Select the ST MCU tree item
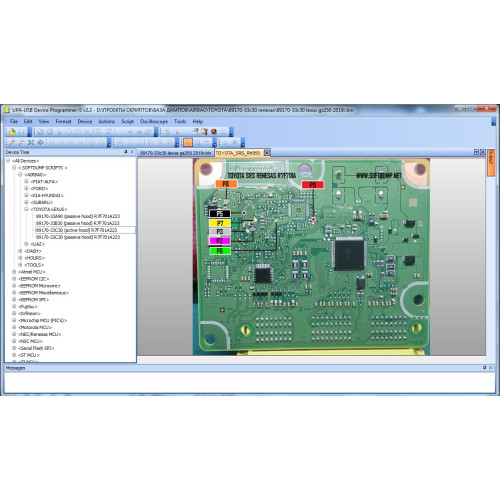Image resolution: width=500 pixels, height=500 pixels. [x=29, y=355]
